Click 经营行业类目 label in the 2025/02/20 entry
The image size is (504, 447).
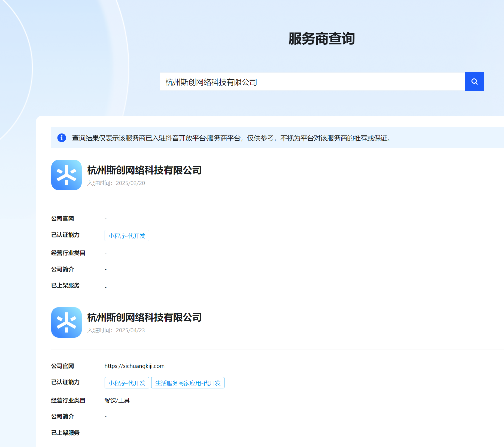[68, 253]
